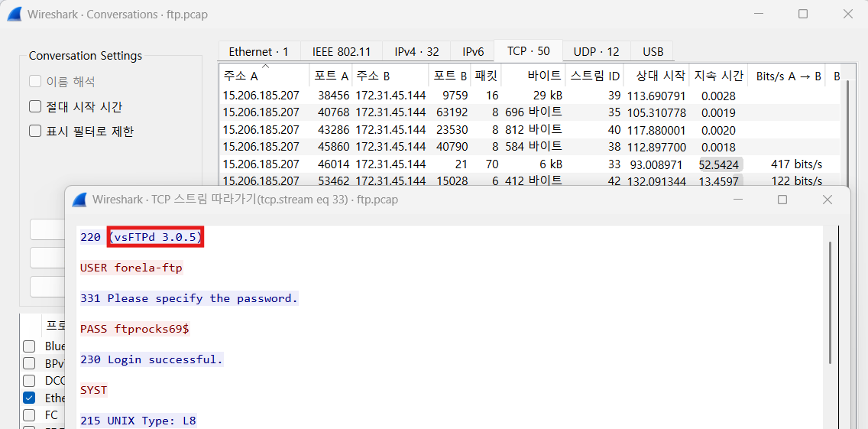The height and width of the screenshot is (429, 868).
Task: Click the 215 UNIX Type: L8 line
Action: tap(138, 421)
